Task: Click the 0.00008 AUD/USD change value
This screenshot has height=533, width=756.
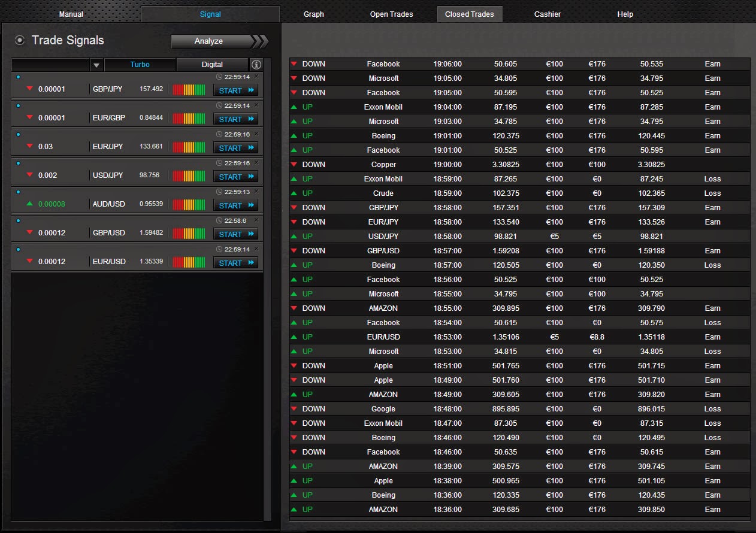Action: click(x=52, y=204)
